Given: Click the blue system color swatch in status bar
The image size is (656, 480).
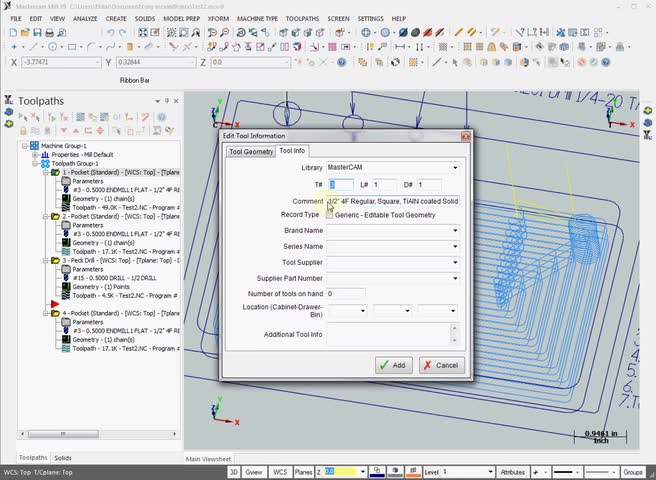Looking at the screenshot, I should pos(377,472).
